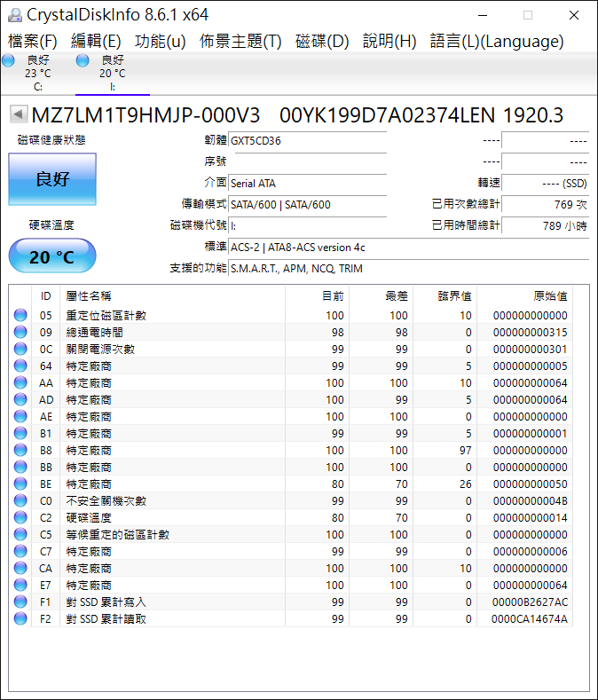This screenshot has width=598, height=700.
Task: Click status orb for attribute C0
Action: 20,500
